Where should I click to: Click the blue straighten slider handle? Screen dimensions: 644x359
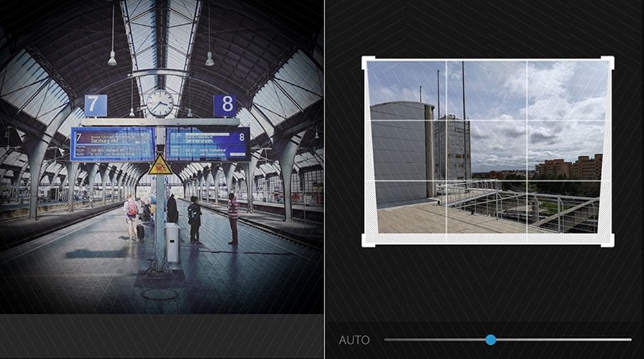tap(490, 340)
